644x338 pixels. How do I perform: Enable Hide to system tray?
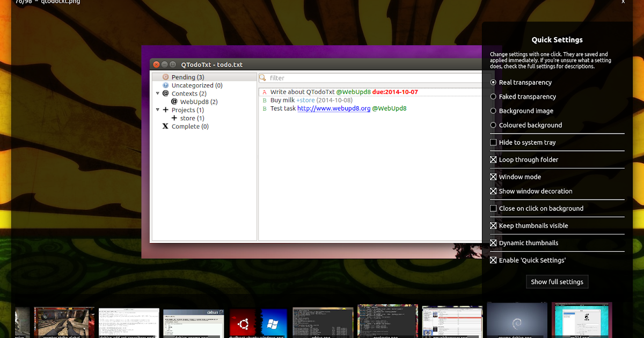(x=493, y=142)
